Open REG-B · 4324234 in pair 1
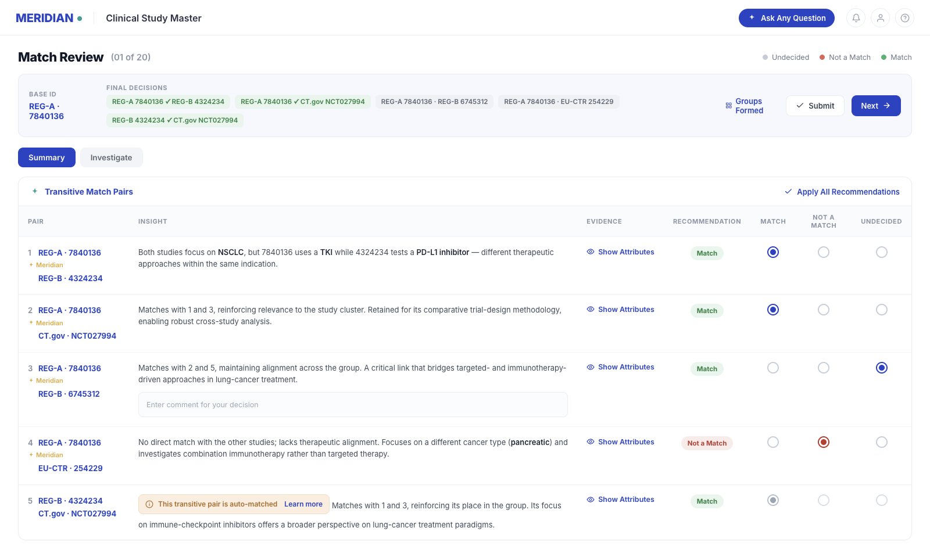Viewport: 930px width, 560px height. click(70, 278)
